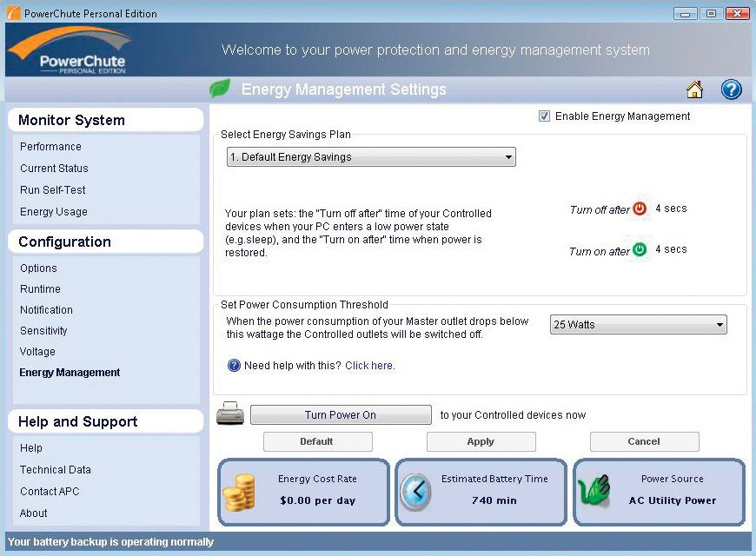
Task: Click the Turn off after '4 secs' value
Action: (671, 208)
